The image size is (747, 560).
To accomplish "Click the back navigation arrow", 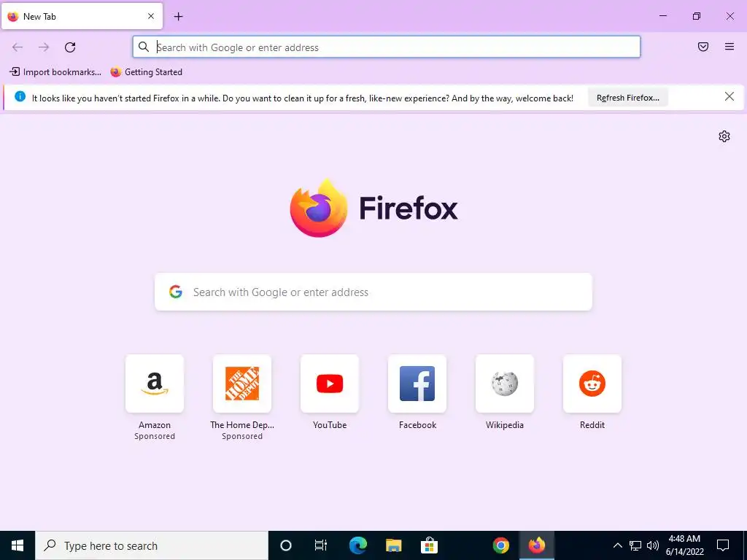I will [x=18, y=47].
